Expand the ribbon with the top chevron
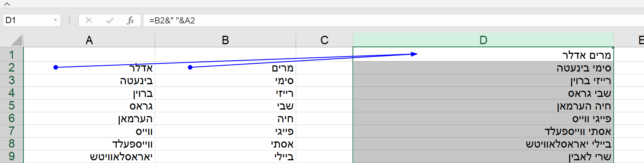The image size is (644, 163). pos(7,4)
